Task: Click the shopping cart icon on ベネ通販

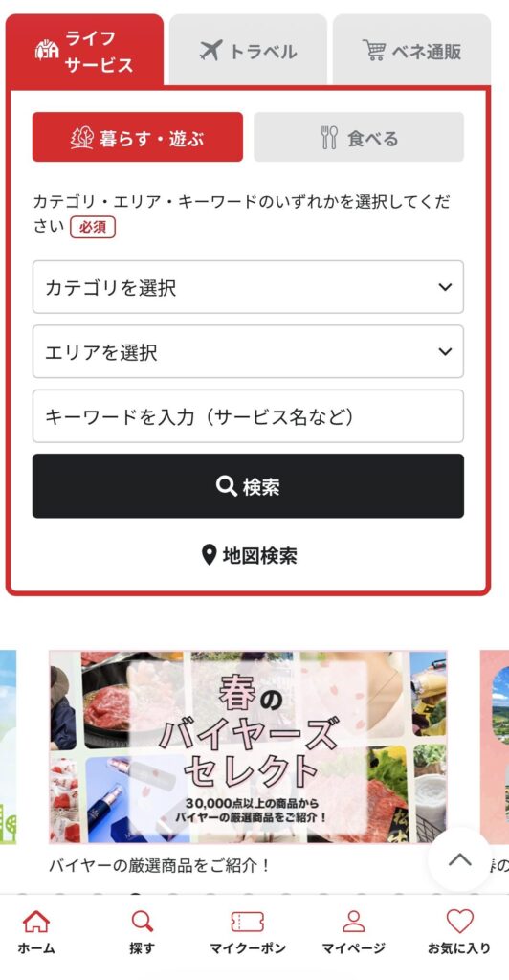Action: click(374, 50)
